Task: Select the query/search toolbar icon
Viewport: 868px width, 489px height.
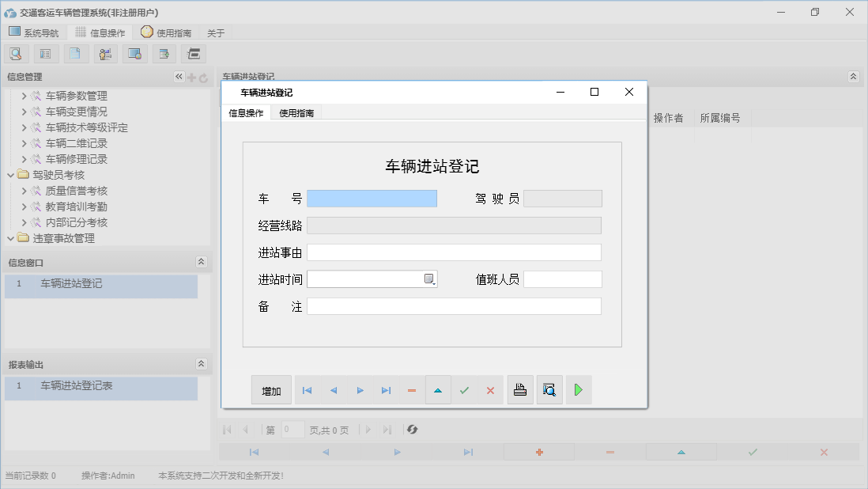Action: point(16,53)
